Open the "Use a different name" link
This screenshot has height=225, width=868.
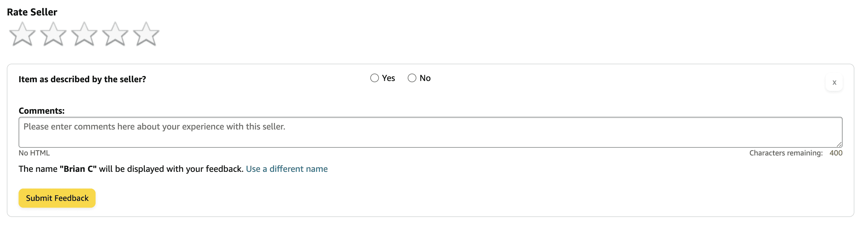point(286,169)
